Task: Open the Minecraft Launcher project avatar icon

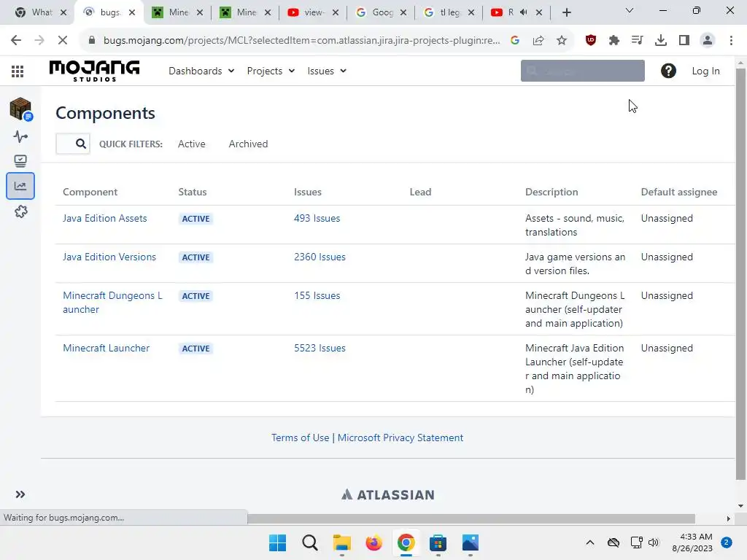Action: [20, 109]
